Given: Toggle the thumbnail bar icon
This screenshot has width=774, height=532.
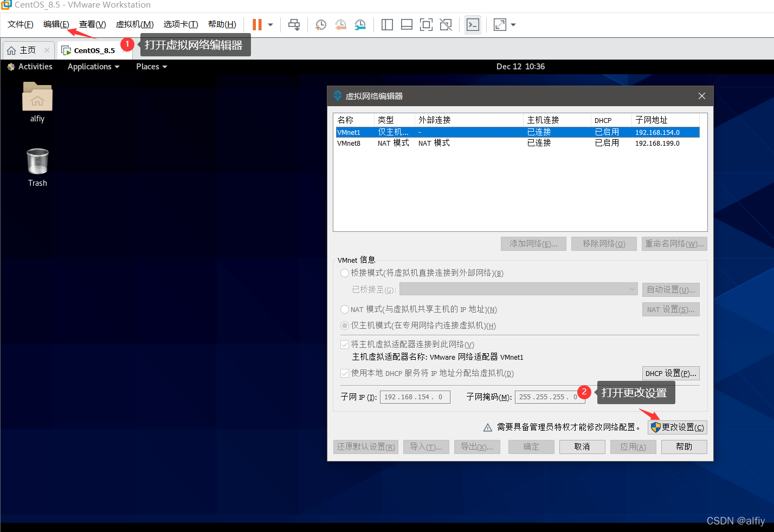Looking at the screenshot, I should point(407,24).
